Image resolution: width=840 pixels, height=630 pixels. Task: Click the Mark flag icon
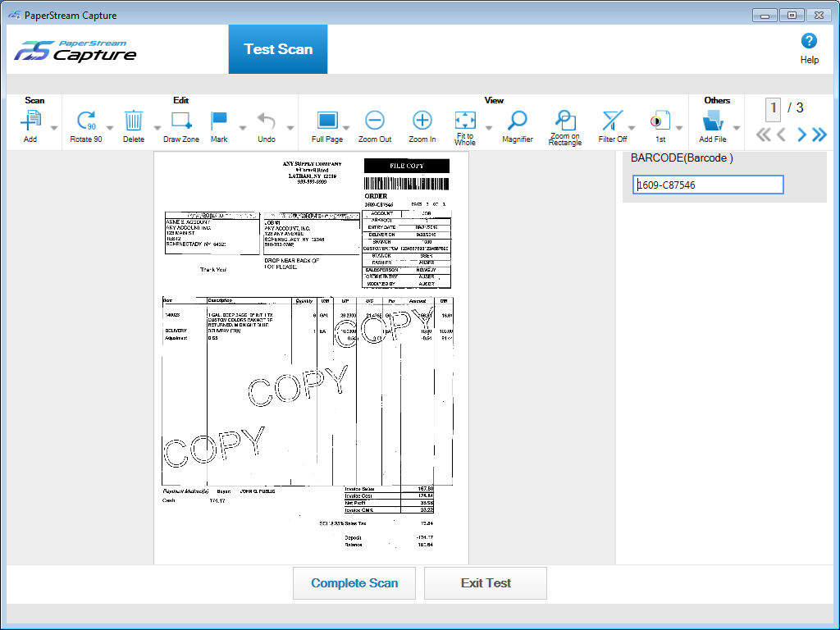[x=219, y=121]
